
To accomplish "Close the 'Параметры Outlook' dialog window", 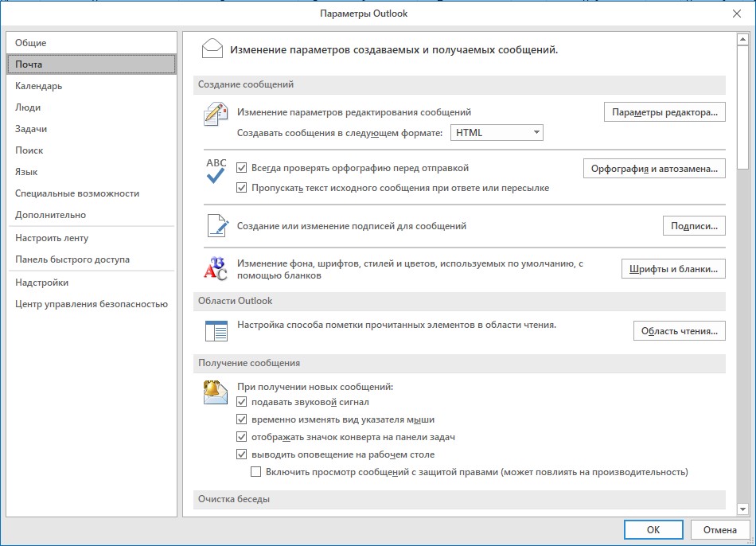I will pos(737,14).
